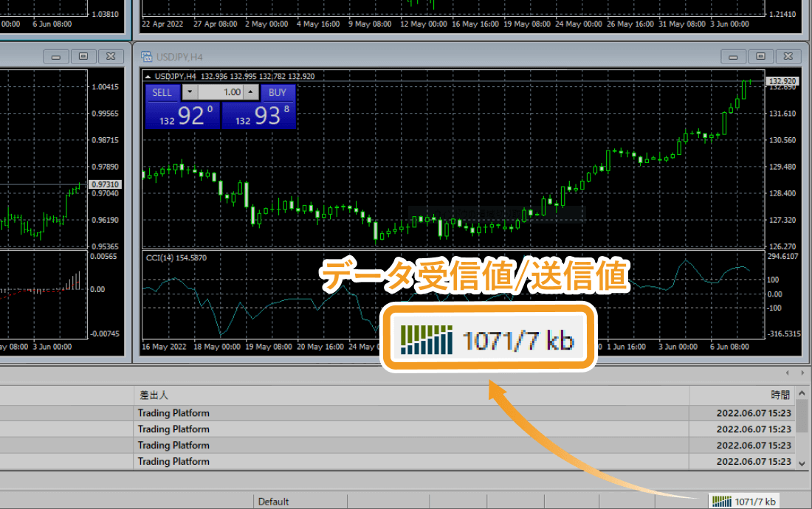
Task: Click the connection status bars icon in status bar
Action: (x=721, y=502)
